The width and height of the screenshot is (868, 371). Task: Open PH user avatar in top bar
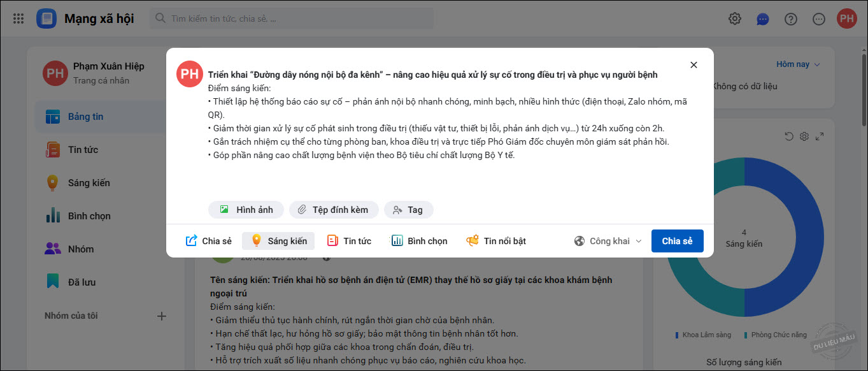pos(846,18)
